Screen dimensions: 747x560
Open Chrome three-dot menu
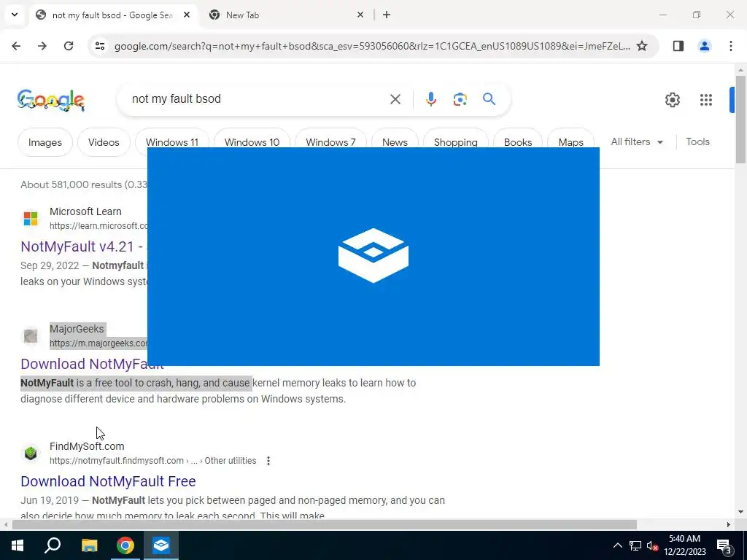731,46
